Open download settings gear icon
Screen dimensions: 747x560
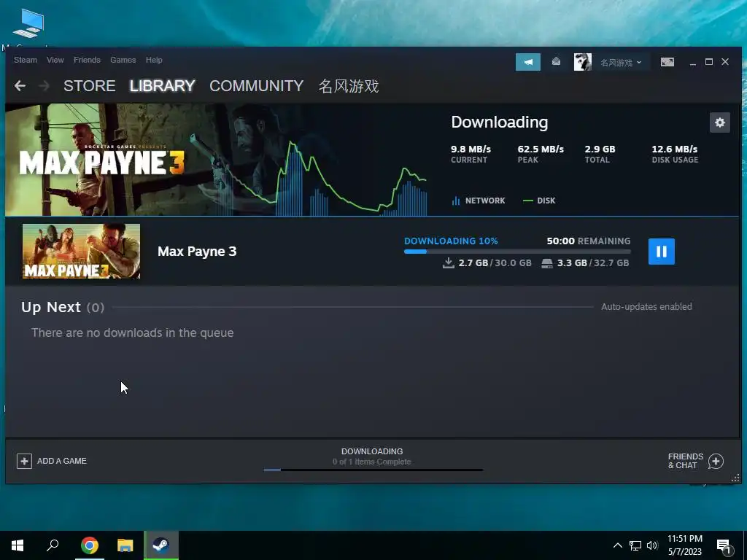pos(719,122)
